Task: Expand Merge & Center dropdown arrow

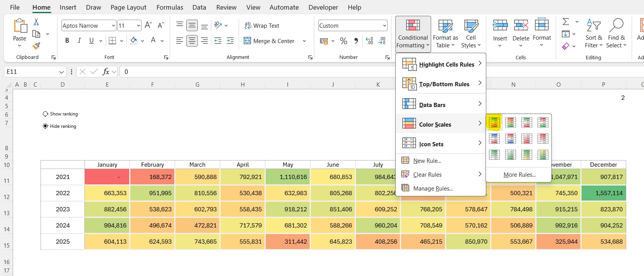Action: pyautogui.click(x=304, y=41)
